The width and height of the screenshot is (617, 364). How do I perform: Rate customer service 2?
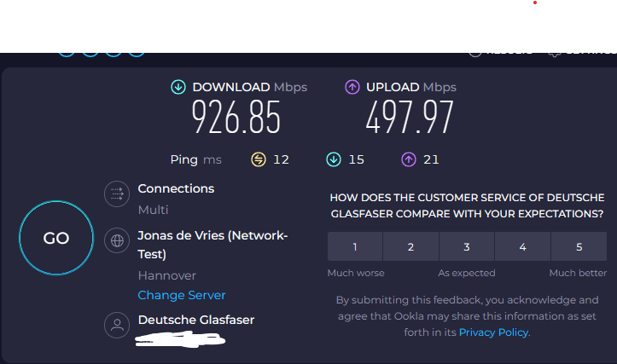pyautogui.click(x=410, y=247)
